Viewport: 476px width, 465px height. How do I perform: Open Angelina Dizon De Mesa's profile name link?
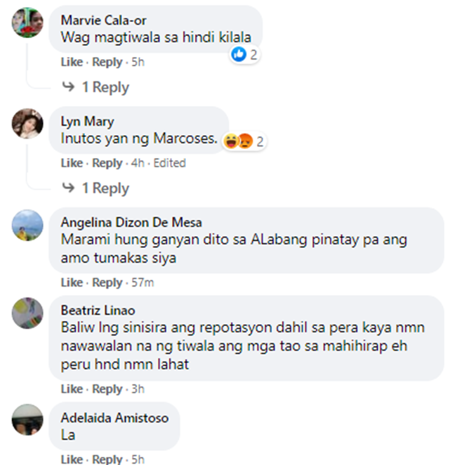click(x=131, y=223)
